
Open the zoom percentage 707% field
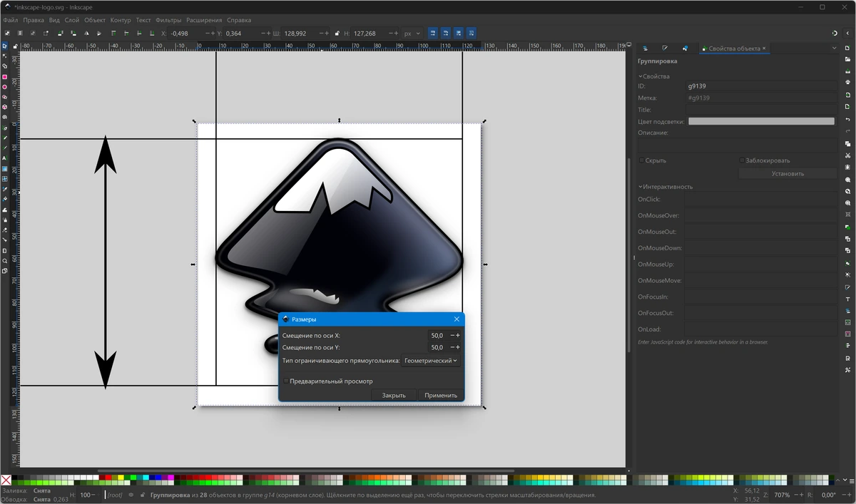pyautogui.click(x=783, y=495)
